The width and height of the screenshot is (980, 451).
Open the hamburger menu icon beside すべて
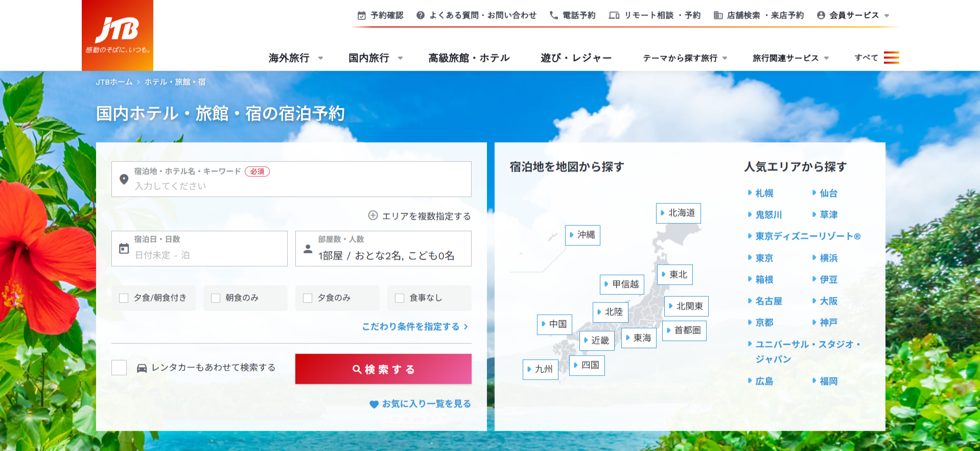[891, 58]
